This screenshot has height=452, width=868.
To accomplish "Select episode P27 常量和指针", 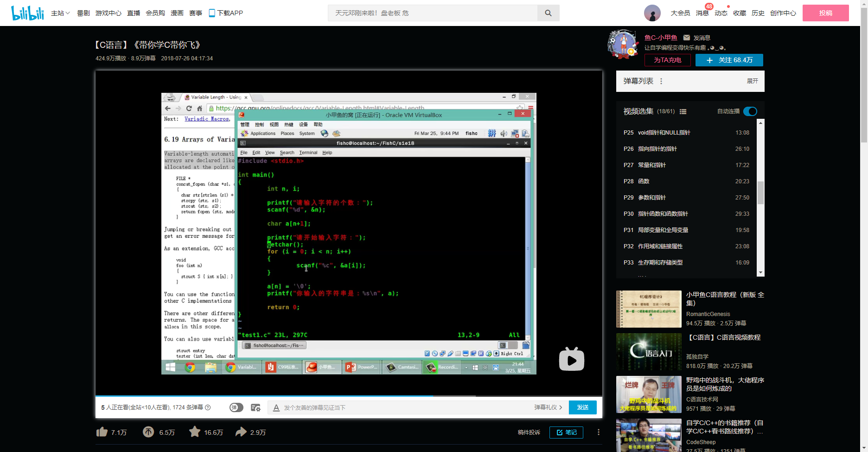I will (x=686, y=165).
